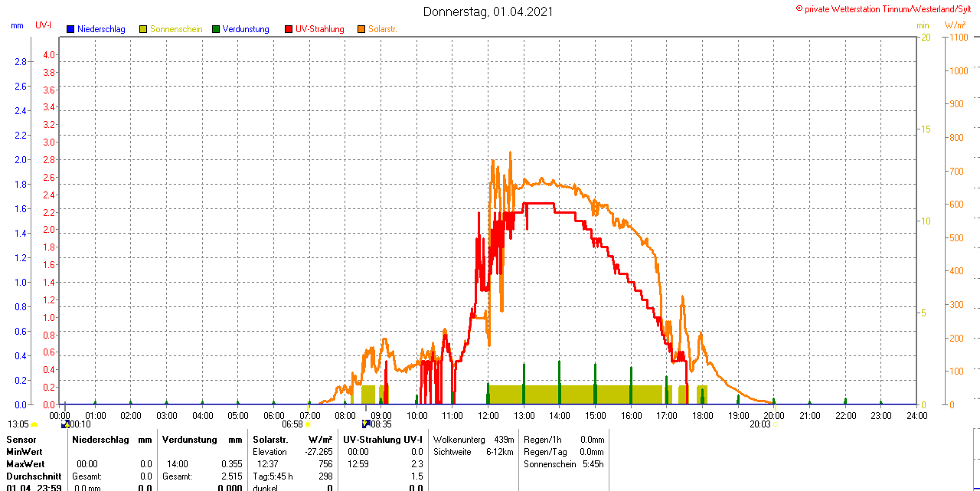Click the yellow Sonnenschein legend square

click(x=143, y=29)
